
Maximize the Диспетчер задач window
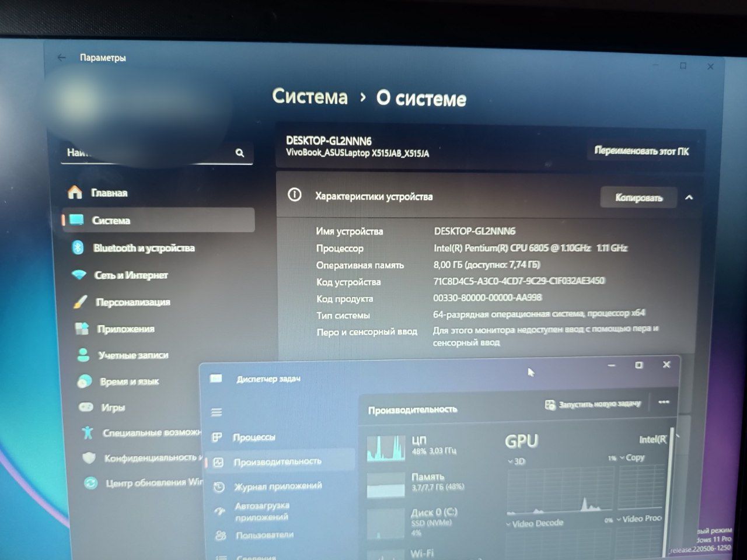tap(639, 365)
